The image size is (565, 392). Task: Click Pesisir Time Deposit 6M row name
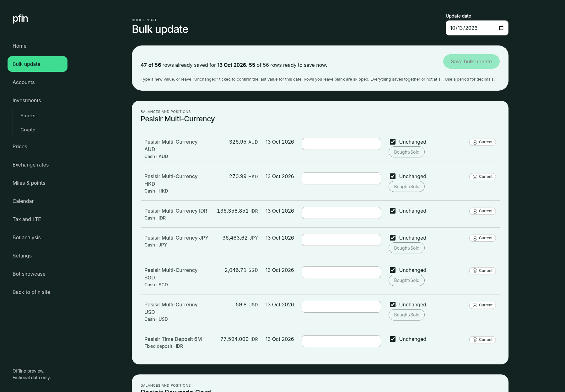tap(173, 339)
